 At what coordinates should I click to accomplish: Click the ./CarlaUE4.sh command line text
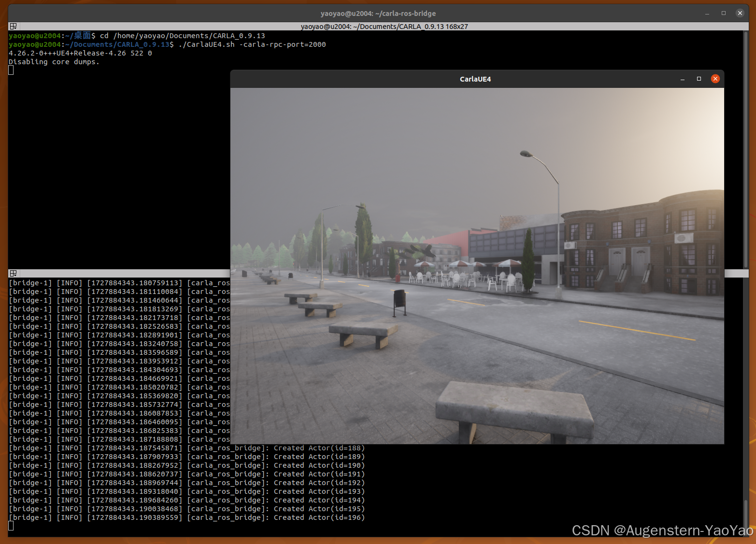(252, 44)
